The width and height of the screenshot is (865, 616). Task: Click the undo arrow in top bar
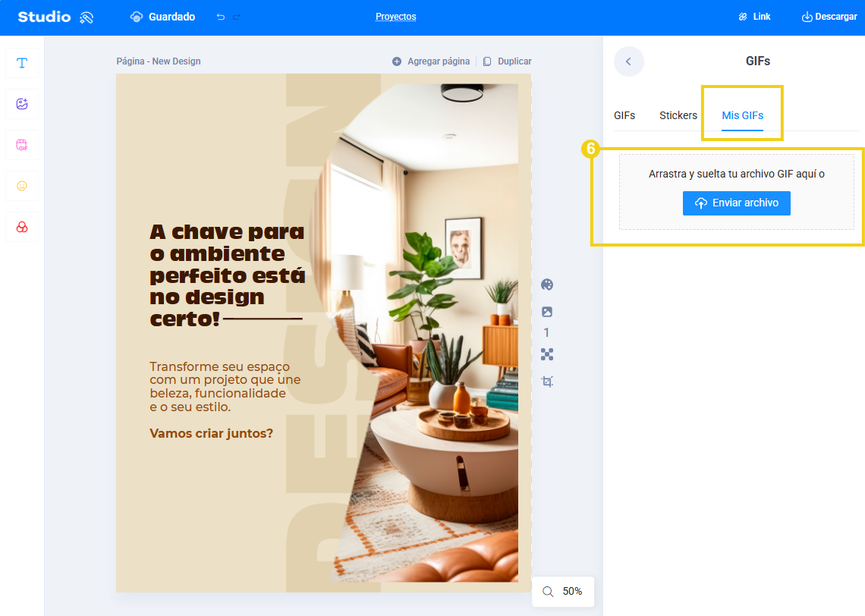[x=221, y=17]
